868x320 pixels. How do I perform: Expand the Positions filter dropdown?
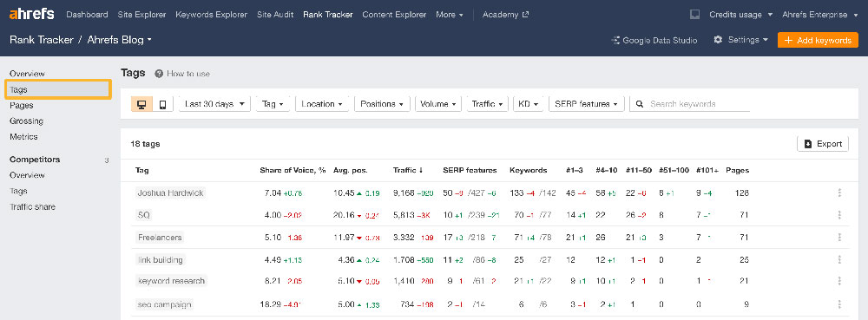pyautogui.click(x=382, y=104)
